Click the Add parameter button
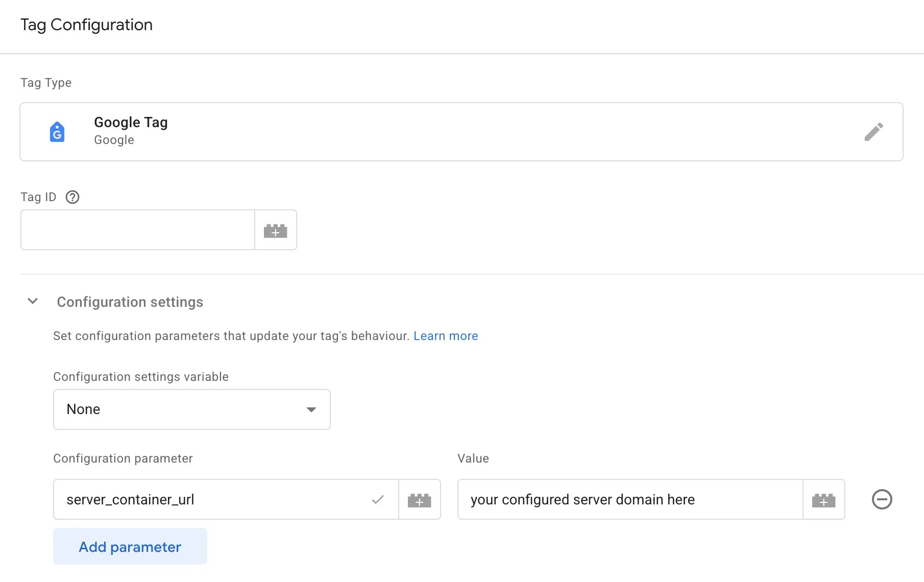Screen dimensions: 924x582 [x=130, y=547]
